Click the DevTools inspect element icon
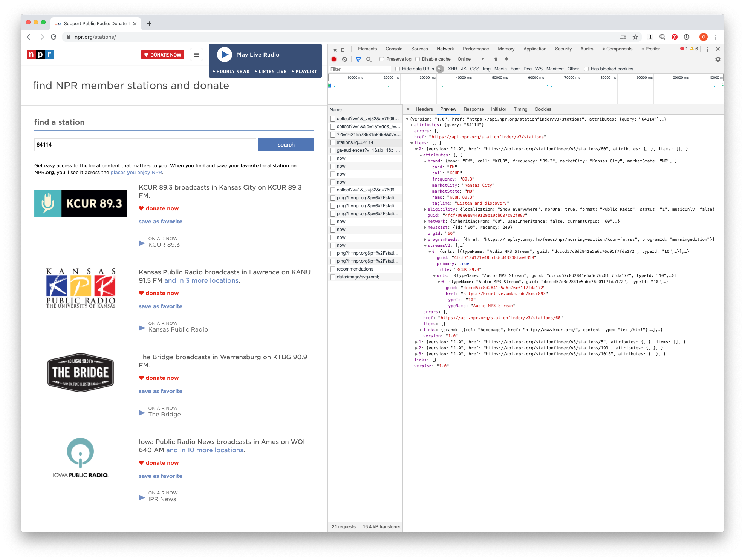Screen dimensions: 745x560 (x=334, y=49)
